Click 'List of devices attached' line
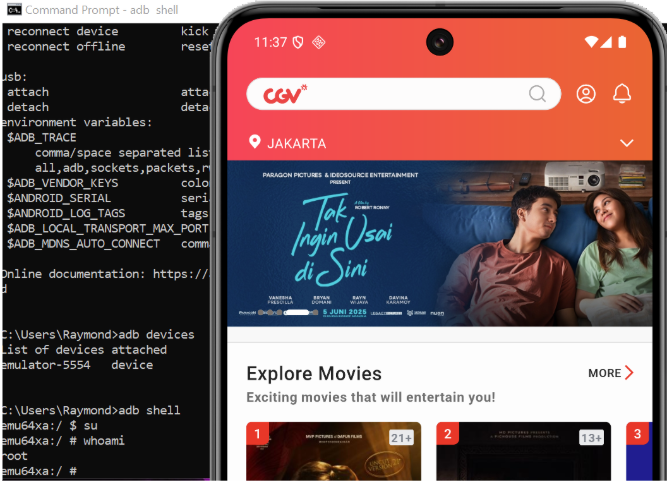 [x=84, y=350]
